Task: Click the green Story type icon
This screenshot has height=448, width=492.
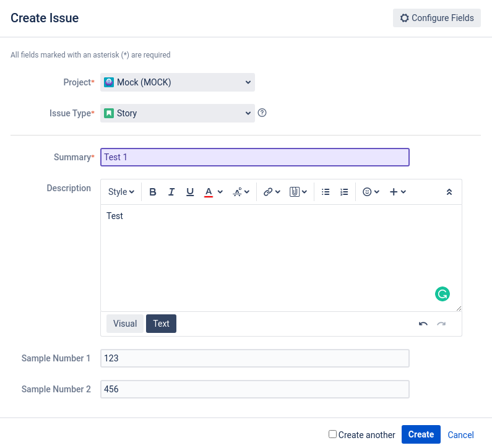Action: (x=109, y=113)
